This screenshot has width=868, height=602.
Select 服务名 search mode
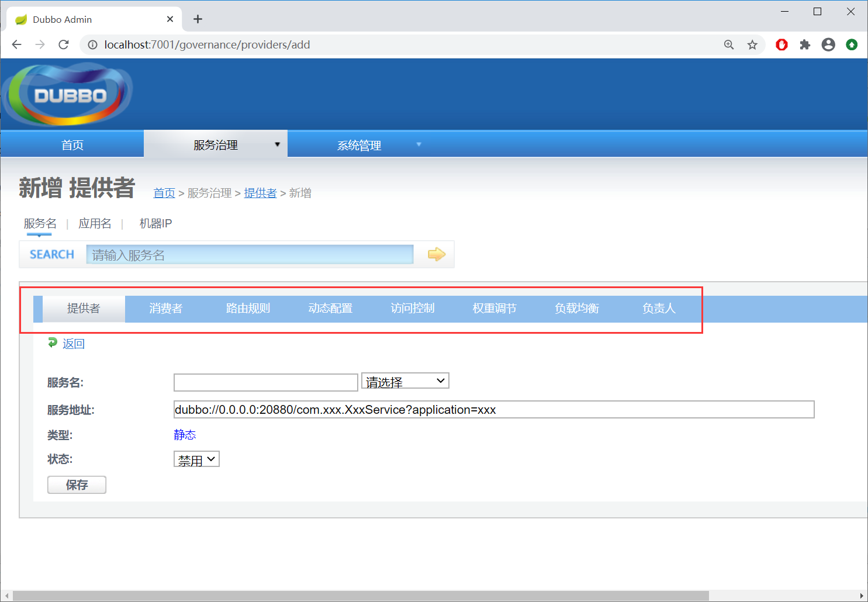pos(40,223)
